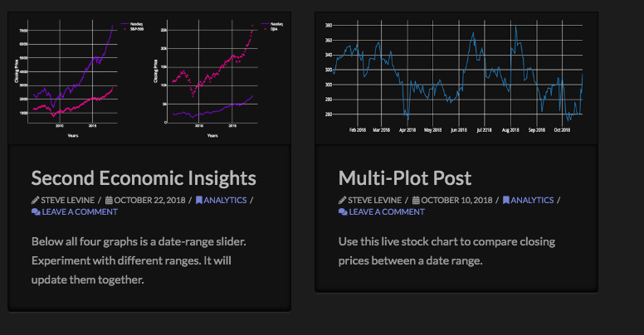Open Analytics category under Second Economic Insights
This screenshot has width=644, height=335.
pyautogui.click(x=226, y=200)
